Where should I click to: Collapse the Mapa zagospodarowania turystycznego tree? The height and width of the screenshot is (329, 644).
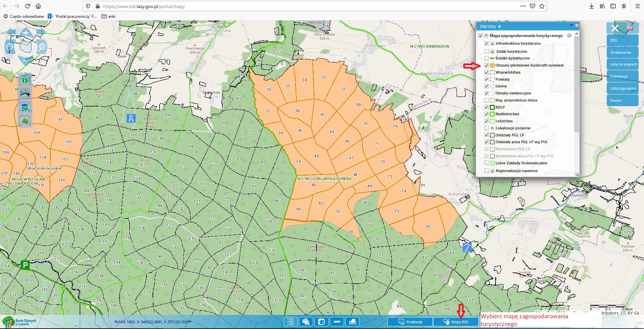click(486, 36)
